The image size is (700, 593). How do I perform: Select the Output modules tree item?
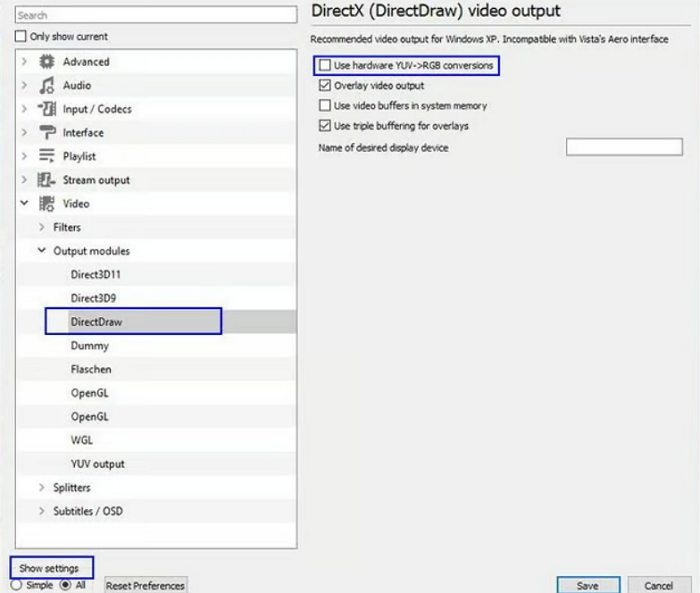point(92,251)
